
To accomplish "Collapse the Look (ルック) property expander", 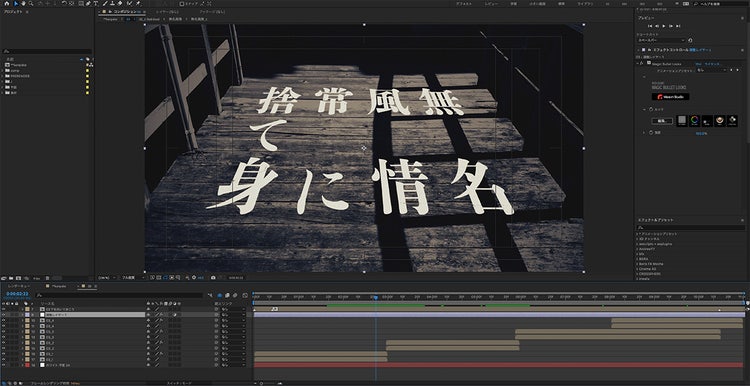I will click(x=644, y=109).
